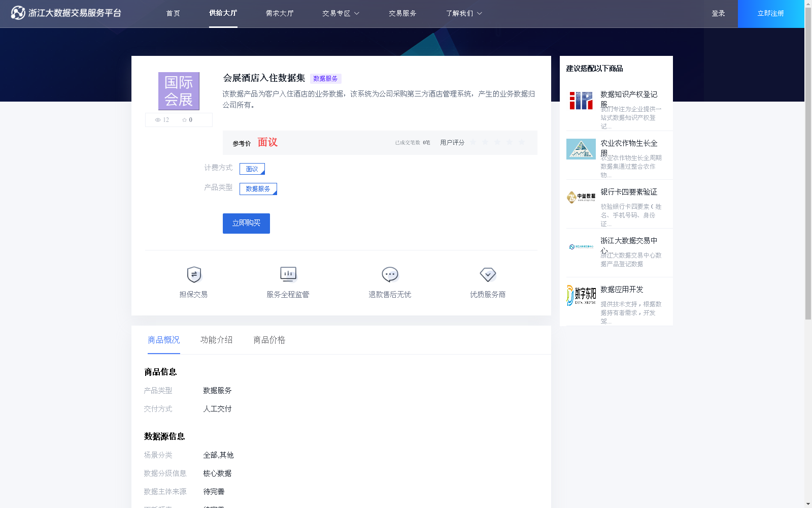Screen dimensions: 812x508
Task: Click the 立即注册 button
Action: [x=771, y=14]
